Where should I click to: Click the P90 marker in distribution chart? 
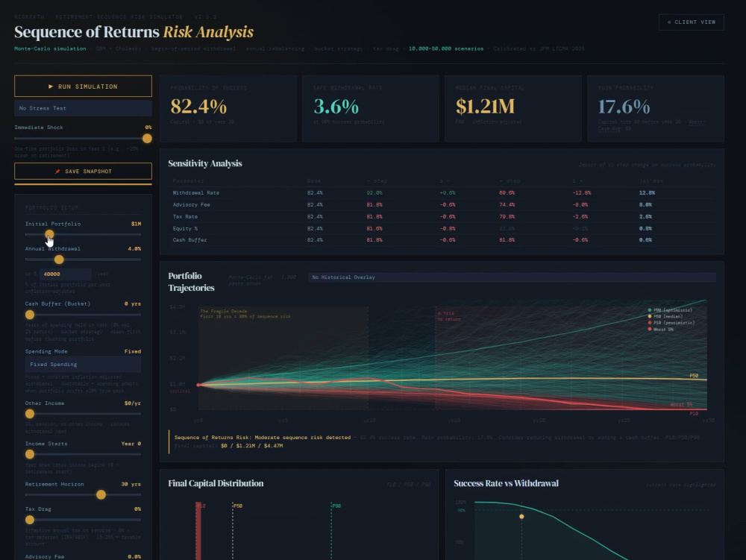pyautogui.click(x=336, y=506)
